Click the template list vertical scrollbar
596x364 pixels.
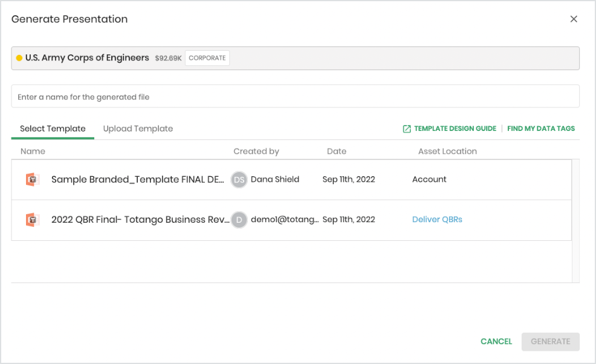point(575,221)
